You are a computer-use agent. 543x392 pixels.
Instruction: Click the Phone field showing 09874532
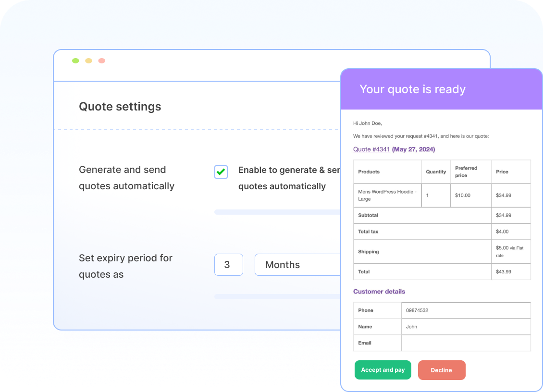[466, 310]
